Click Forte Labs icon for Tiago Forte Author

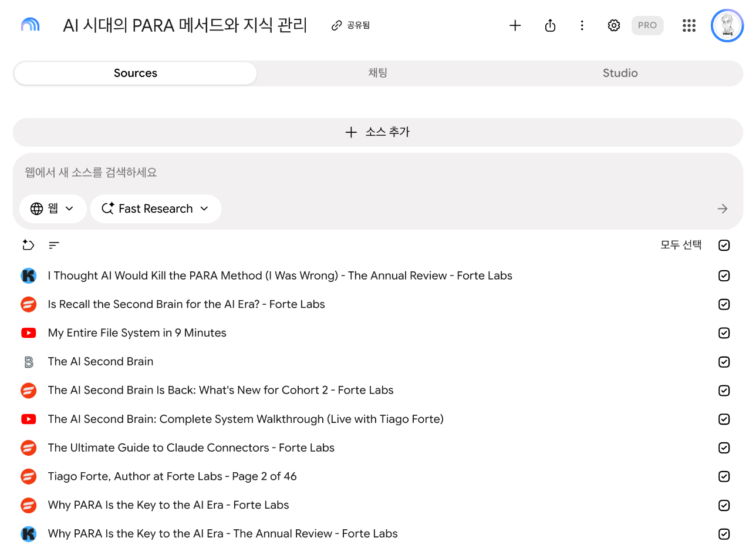point(28,476)
